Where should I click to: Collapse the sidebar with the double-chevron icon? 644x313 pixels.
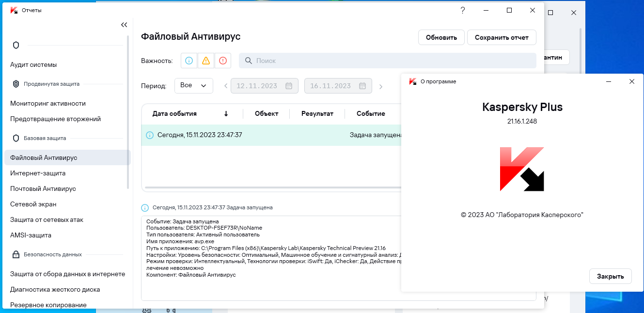coord(124,25)
